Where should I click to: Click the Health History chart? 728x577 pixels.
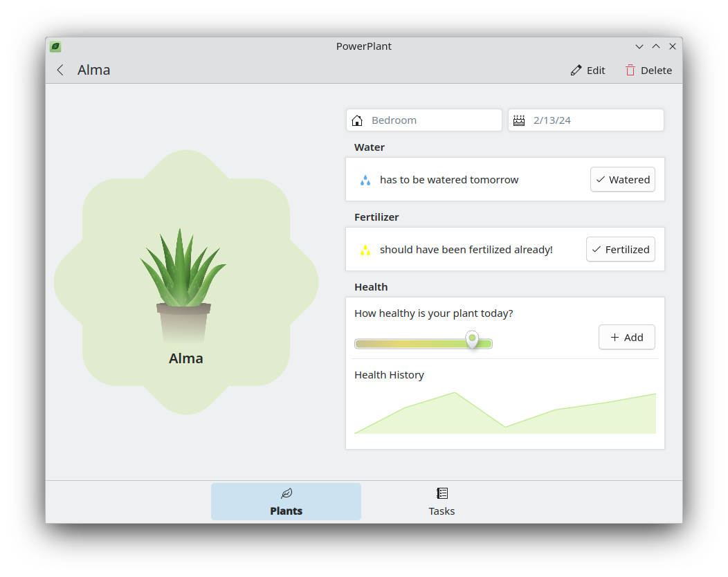[x=504, y=414]
